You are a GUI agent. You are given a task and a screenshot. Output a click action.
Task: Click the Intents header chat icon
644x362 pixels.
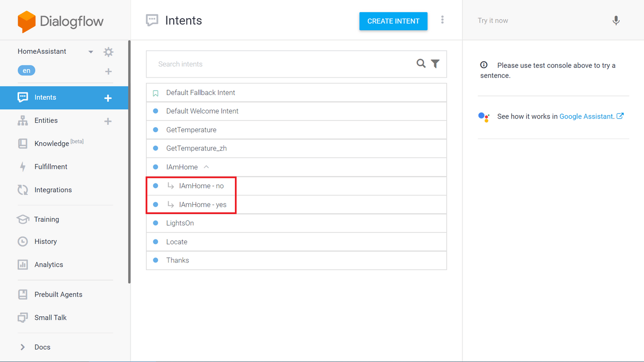(152, 21)
